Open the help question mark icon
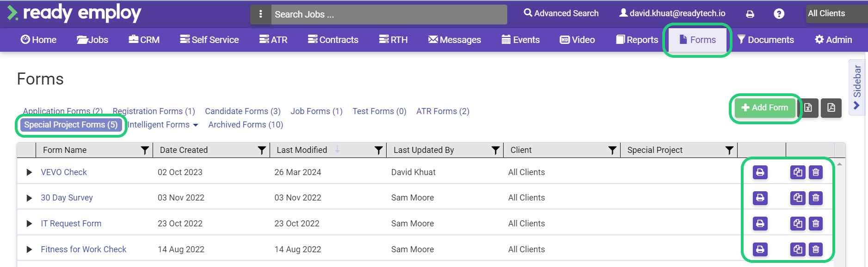The width and height of the screenshot is (868, 267). coord(779,14)
